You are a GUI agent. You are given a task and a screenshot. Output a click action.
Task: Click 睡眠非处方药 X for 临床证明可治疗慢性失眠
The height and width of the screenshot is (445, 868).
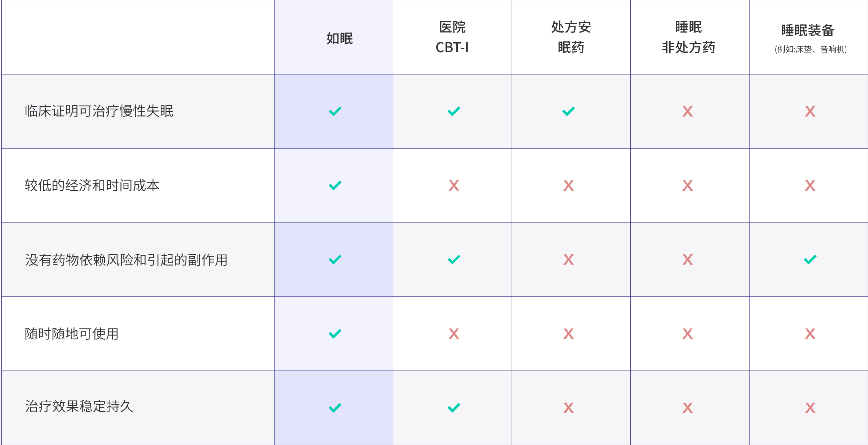pos(687,111)
